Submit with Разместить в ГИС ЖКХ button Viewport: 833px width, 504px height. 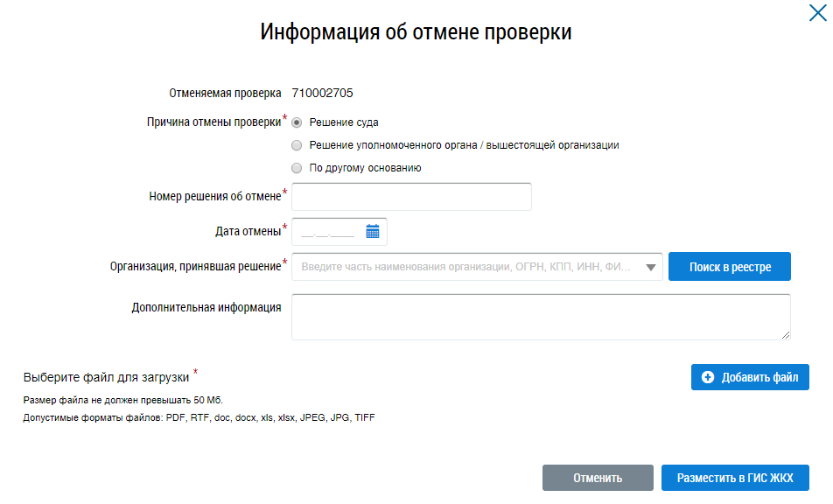pos(735,478)
